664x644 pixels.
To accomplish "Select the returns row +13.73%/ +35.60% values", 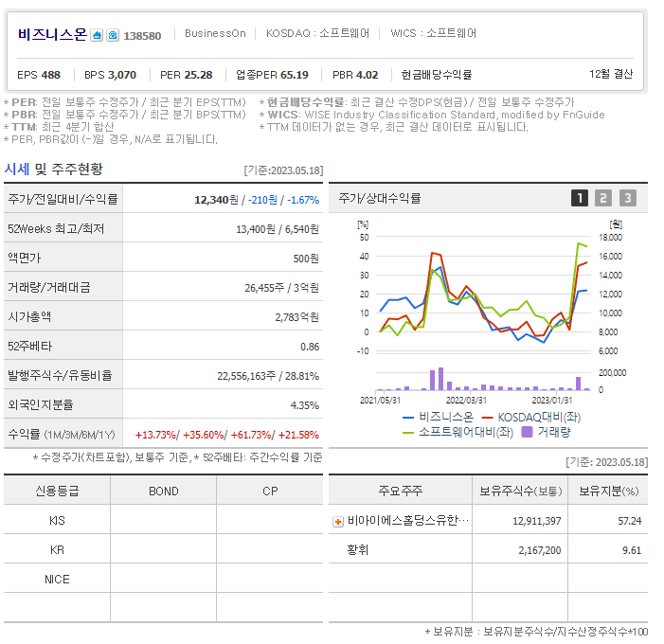I will pos(227,435).
